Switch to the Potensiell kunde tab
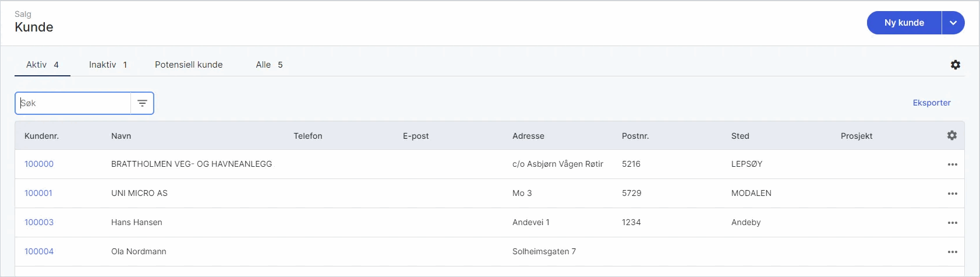Viewport: 980px width, 277px height. click(x=189, y=65)
